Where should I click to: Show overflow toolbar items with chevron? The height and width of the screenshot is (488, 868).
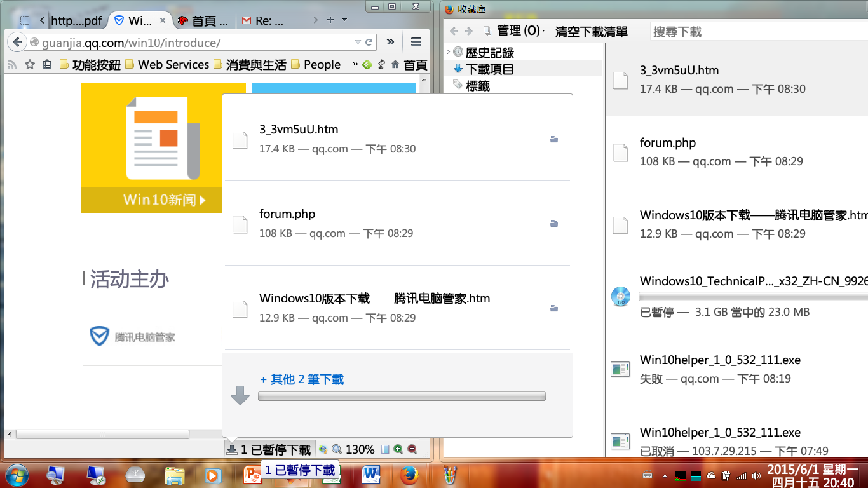click(390, 42)
